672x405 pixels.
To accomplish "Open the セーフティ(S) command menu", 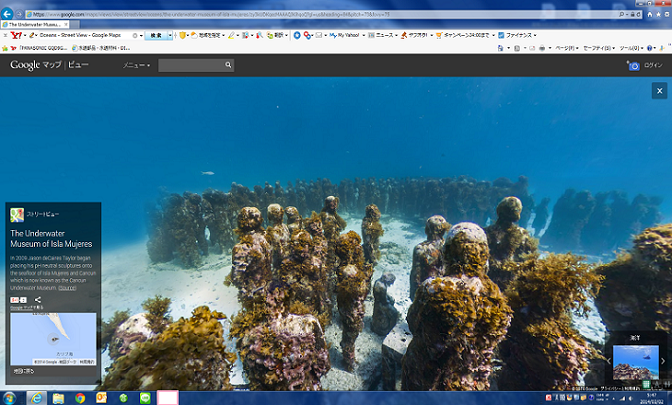I will (599, 48).
